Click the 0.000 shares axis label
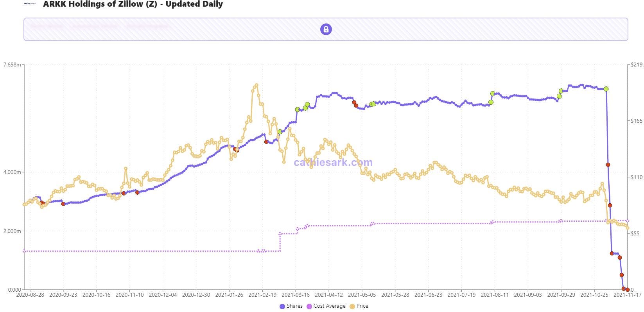Screen dimensions: 644x312 (14, 290)
